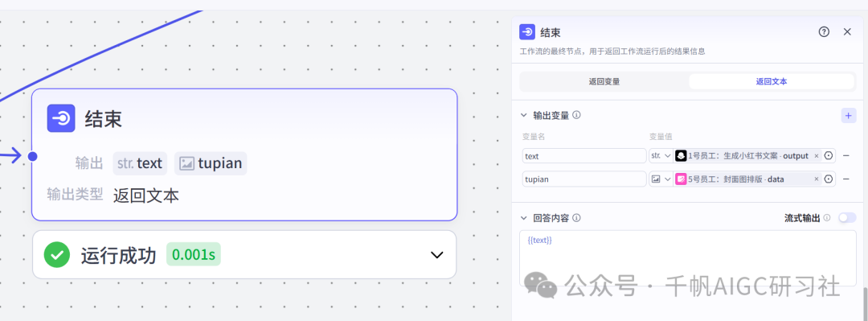Image resolution: width=868 pixels, height=321 pixels.
Task: Click the 5号员工 node icon in value
Action: 681,179
